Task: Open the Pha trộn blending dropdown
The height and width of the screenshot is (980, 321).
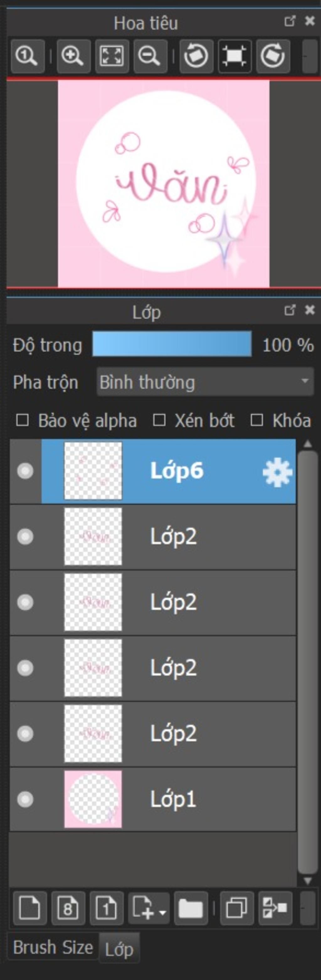Action: pyautogui.click(x=205, y=382)
